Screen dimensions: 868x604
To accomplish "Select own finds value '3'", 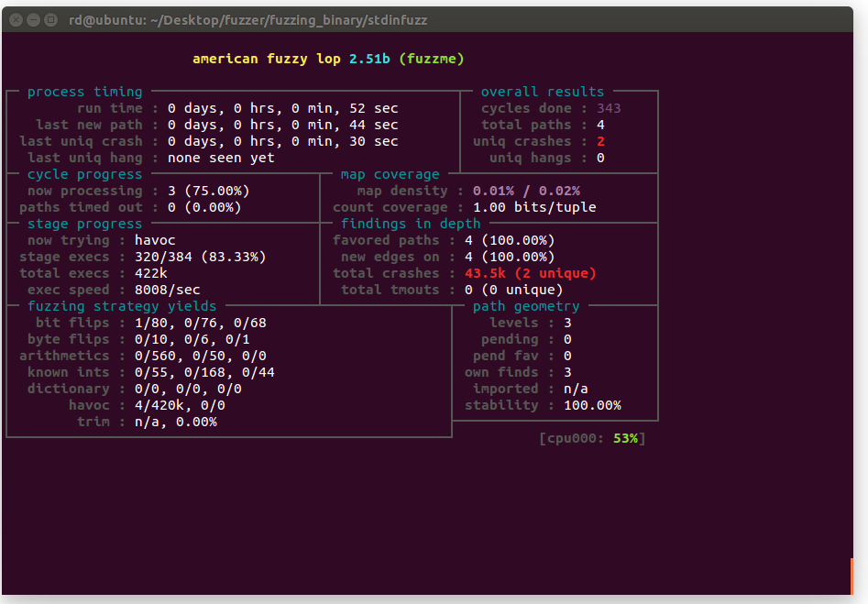I will [x=567, y=373].
